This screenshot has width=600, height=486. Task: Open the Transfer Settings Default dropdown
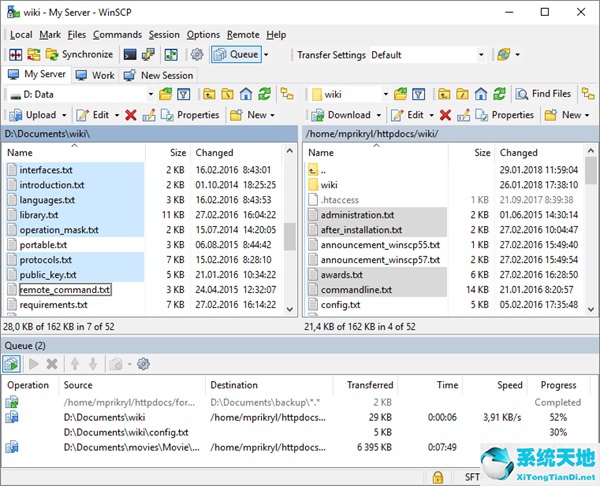481,55
